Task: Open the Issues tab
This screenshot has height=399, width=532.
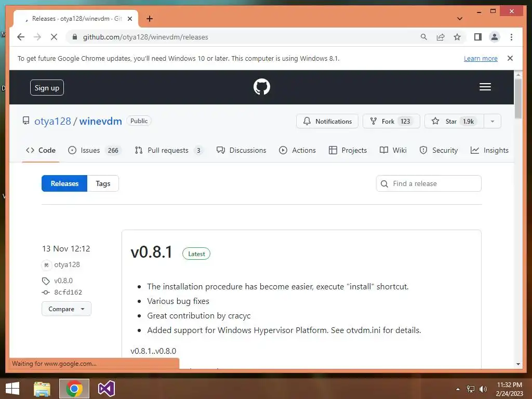Action: click(94, 150)
